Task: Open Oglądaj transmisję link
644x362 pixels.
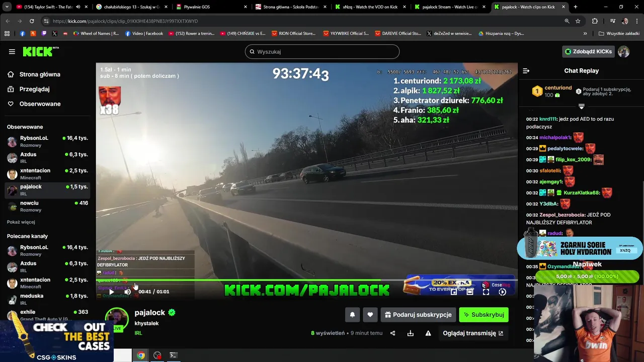Action: click(473, 333)
